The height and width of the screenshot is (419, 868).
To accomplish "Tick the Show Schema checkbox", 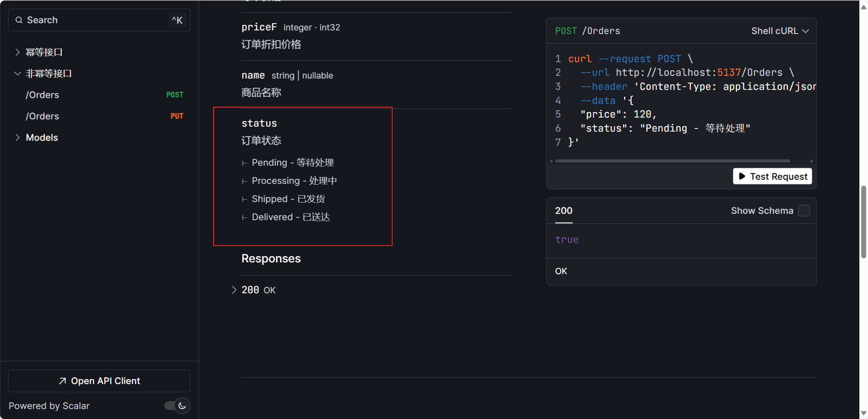I will pyautogui.click(x=803, y=211).
